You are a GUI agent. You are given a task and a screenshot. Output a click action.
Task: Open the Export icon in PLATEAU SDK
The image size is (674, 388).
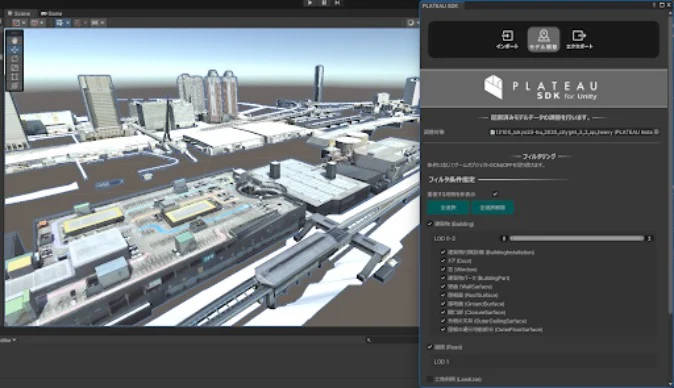[x=579, y=39]
